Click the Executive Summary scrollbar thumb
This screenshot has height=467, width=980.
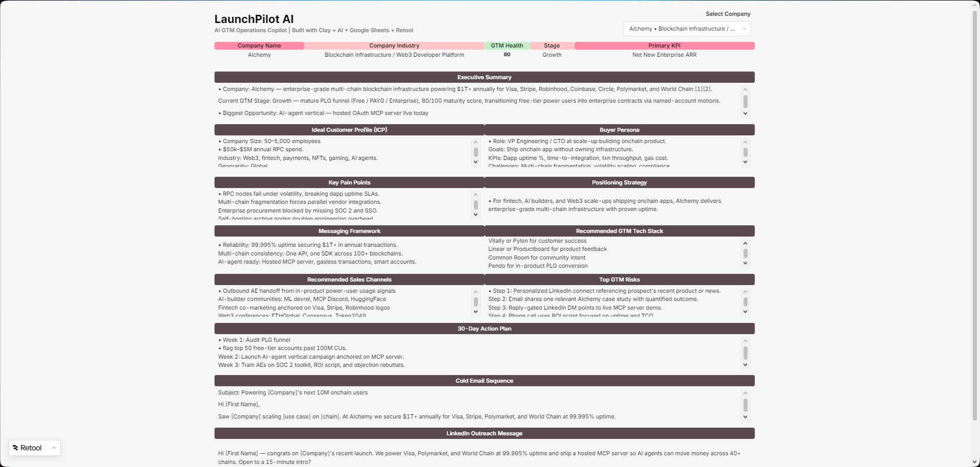pos(745,101)
